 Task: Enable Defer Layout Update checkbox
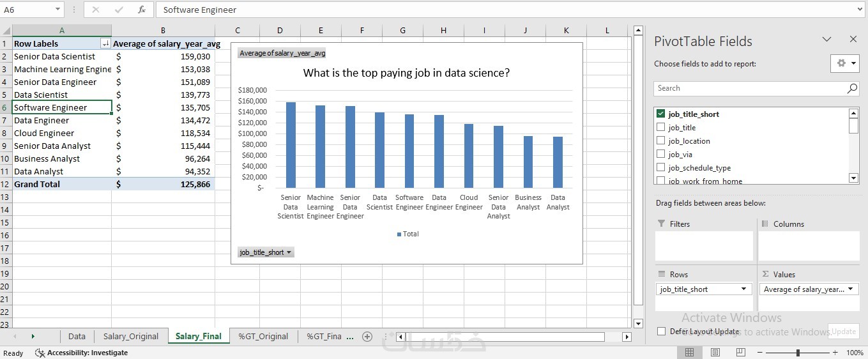pyautogui.click(x=661, y=332)
